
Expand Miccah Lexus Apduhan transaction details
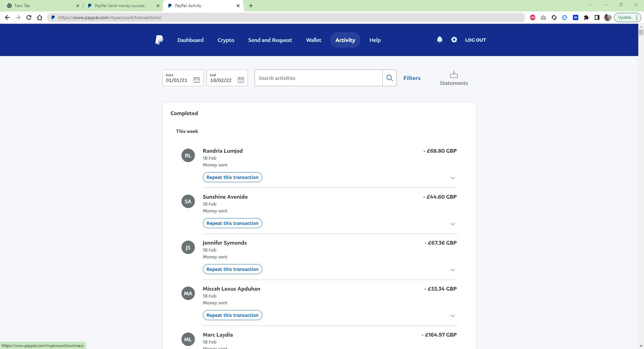pyautogui.click(x=452, y=316)
